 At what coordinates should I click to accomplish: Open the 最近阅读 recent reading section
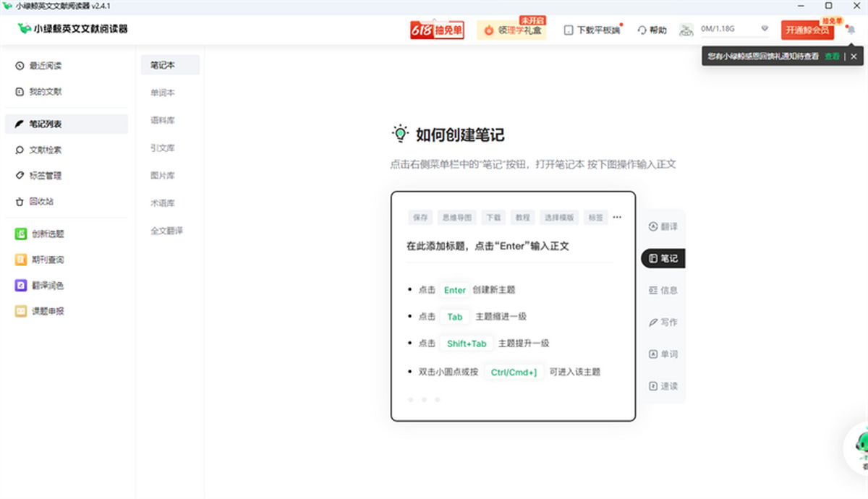pos(45,66)
